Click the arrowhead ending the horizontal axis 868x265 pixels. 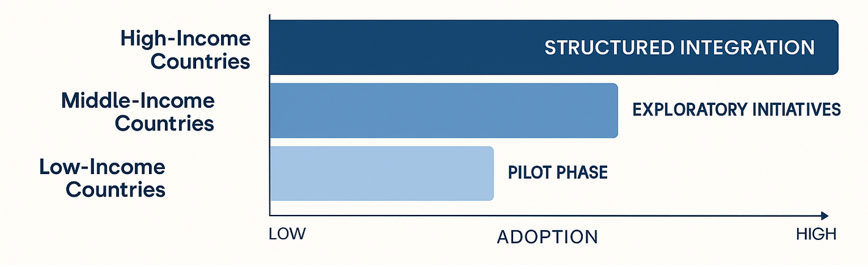point(824,216)
